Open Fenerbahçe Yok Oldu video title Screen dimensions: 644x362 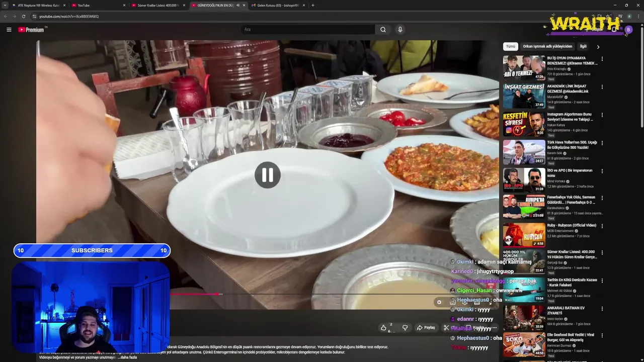[x=572, y=200]
